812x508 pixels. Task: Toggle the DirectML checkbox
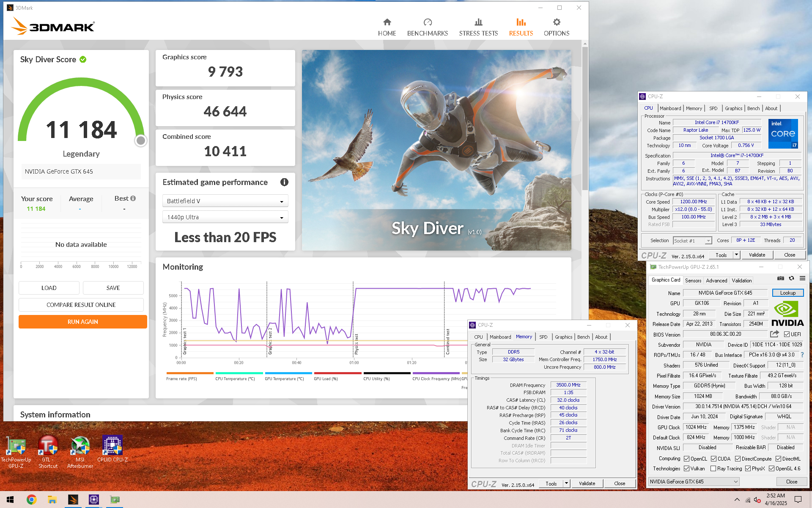(x=778, y=458)
